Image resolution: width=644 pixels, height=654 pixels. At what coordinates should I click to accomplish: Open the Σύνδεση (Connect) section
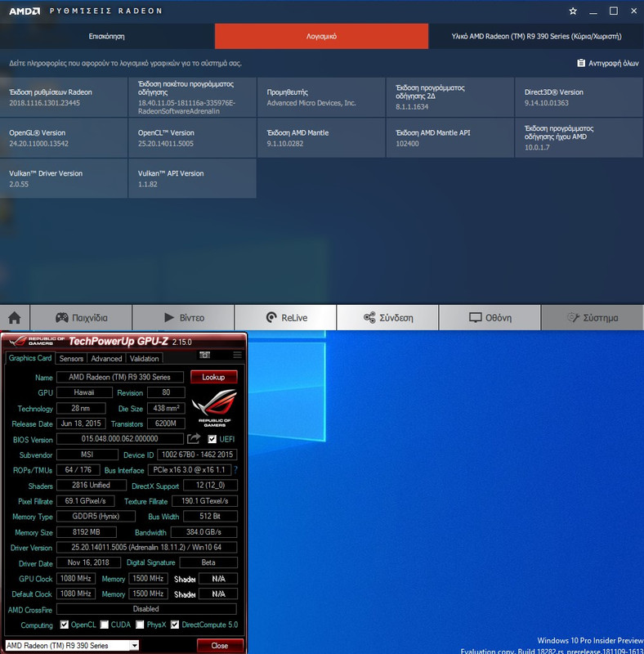(388, 318)
